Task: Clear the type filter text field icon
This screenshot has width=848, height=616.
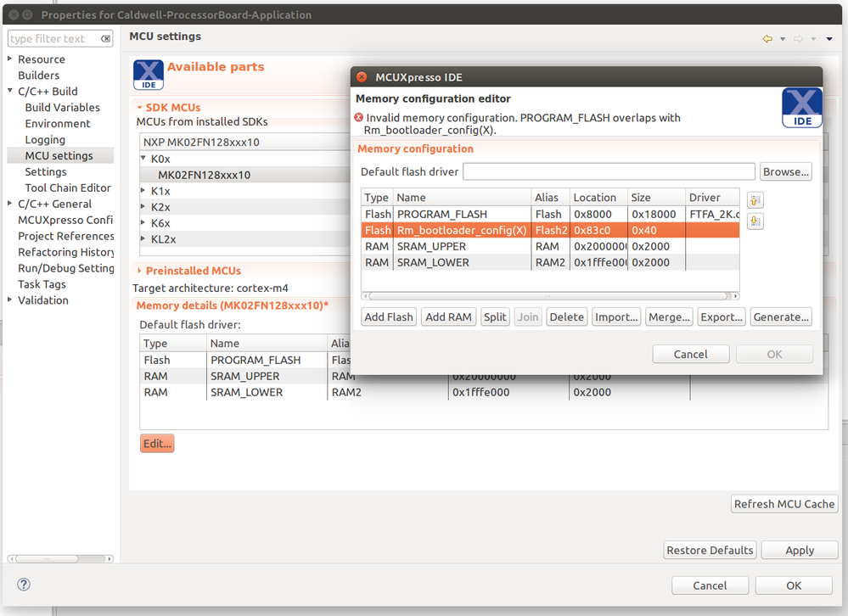Action: click(x=106, y=39)
